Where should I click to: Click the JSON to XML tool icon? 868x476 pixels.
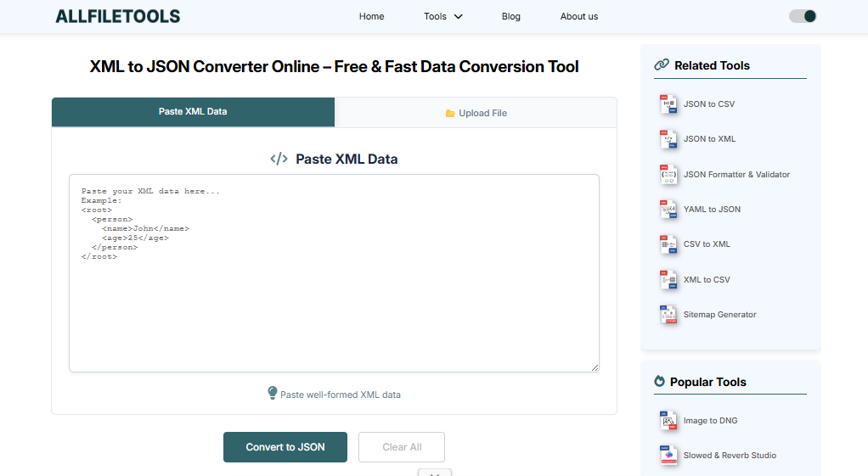pos(668,139)
